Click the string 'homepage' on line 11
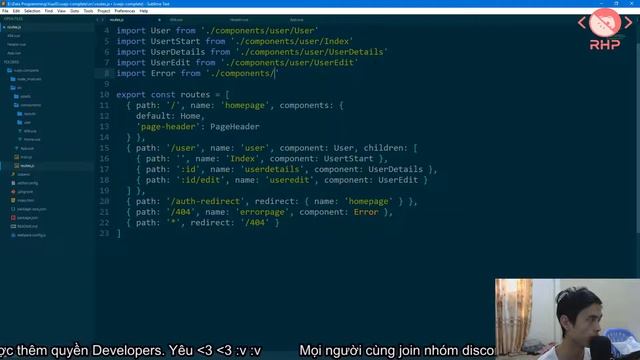Image resolution: width=640 pixels, height=360 pixels. [245, 105]
